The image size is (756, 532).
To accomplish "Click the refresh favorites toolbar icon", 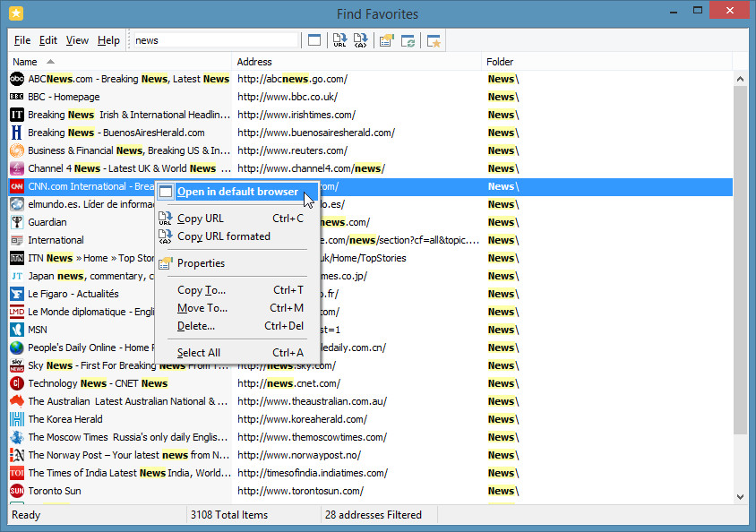I will point(408,40).
